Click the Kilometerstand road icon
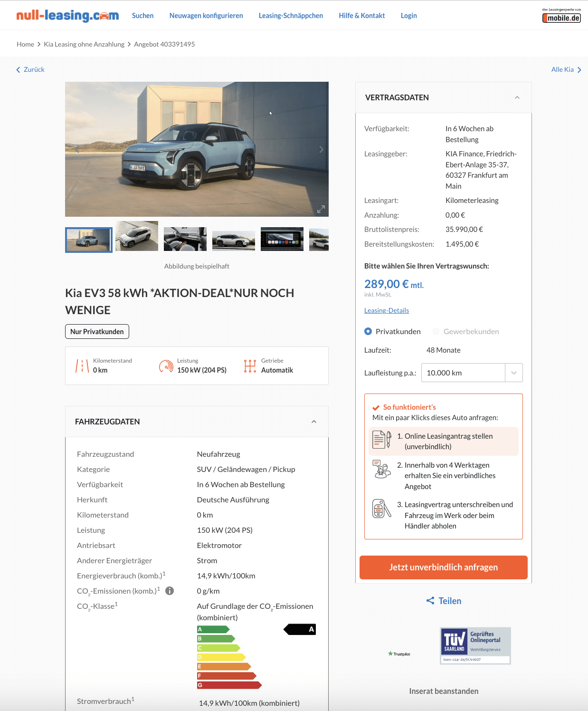The image size is (588, 711). click(x=82, y=365)
